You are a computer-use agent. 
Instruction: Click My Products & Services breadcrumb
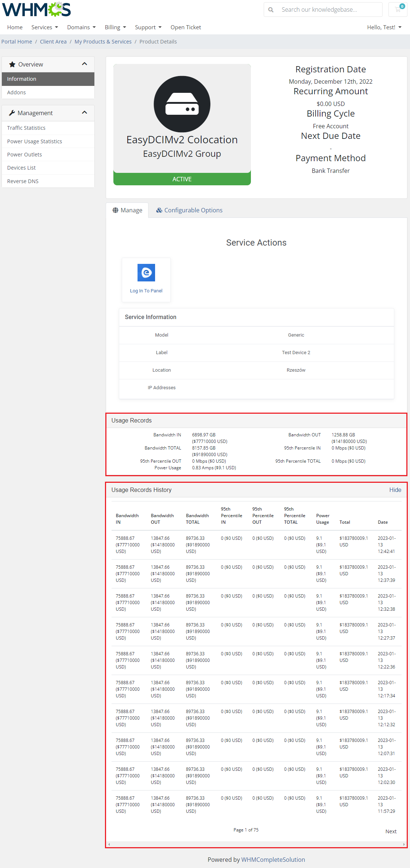click(103, 42)
